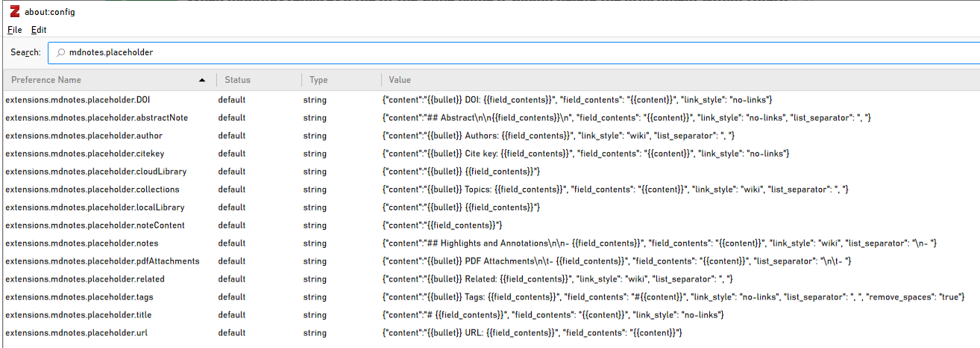The width and height of the screenshot is (980, 348).
Task: Focus the Search field containing mdnotes.placeholder
Action: tap(514, 53)
